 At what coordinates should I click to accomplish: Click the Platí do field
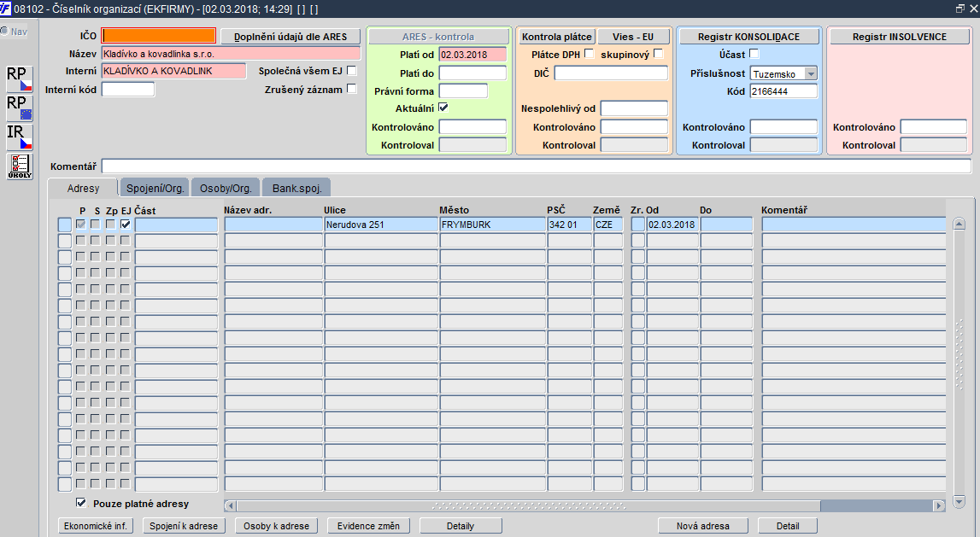(x=472, y=73)
